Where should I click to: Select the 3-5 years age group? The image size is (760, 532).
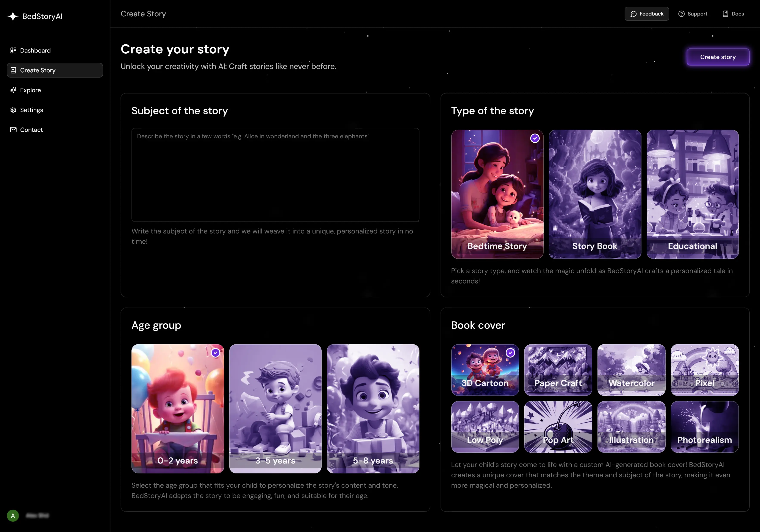click(x=275, y=409)
